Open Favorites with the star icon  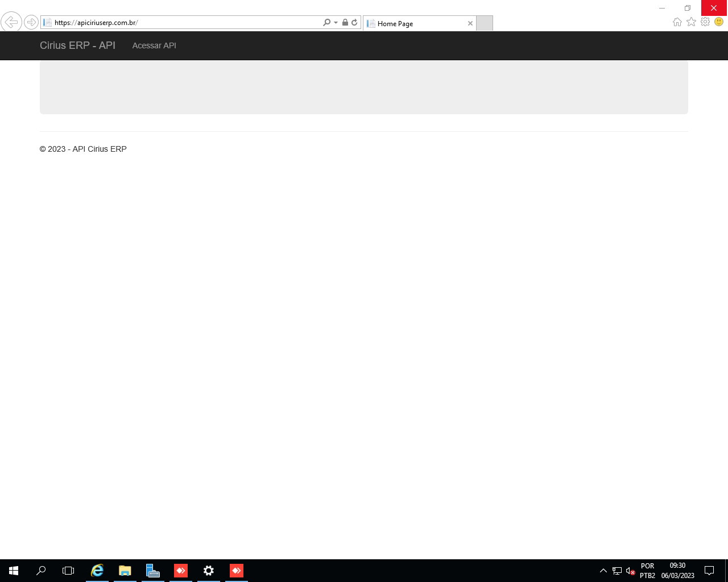tap(691, 22)
